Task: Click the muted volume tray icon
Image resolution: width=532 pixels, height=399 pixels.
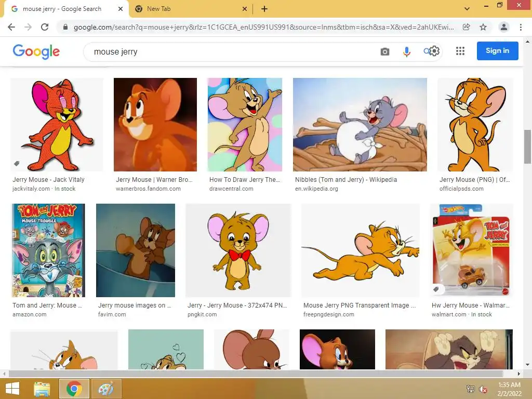Action: 483,389
